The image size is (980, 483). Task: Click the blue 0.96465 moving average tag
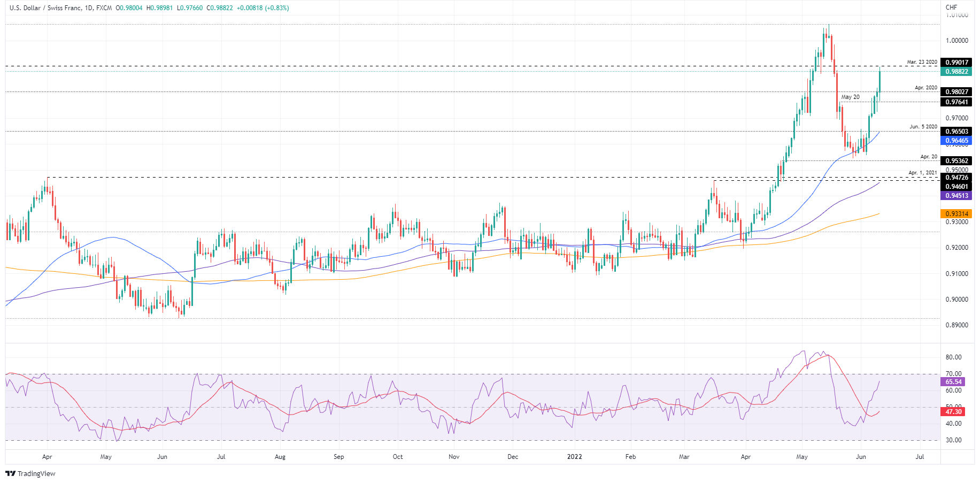(x=956, y=141)
